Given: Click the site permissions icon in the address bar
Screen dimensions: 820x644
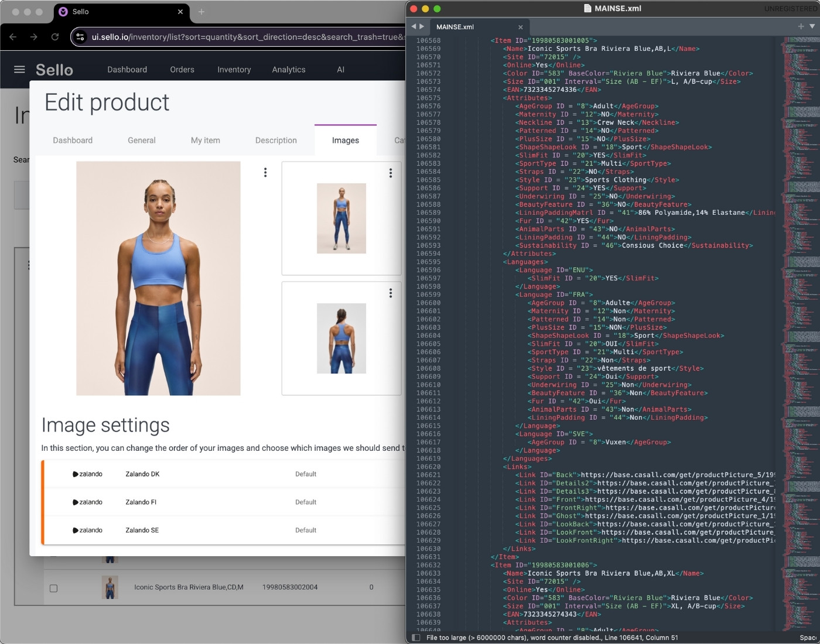Looking at the screenshot, I should click(79, 36).
